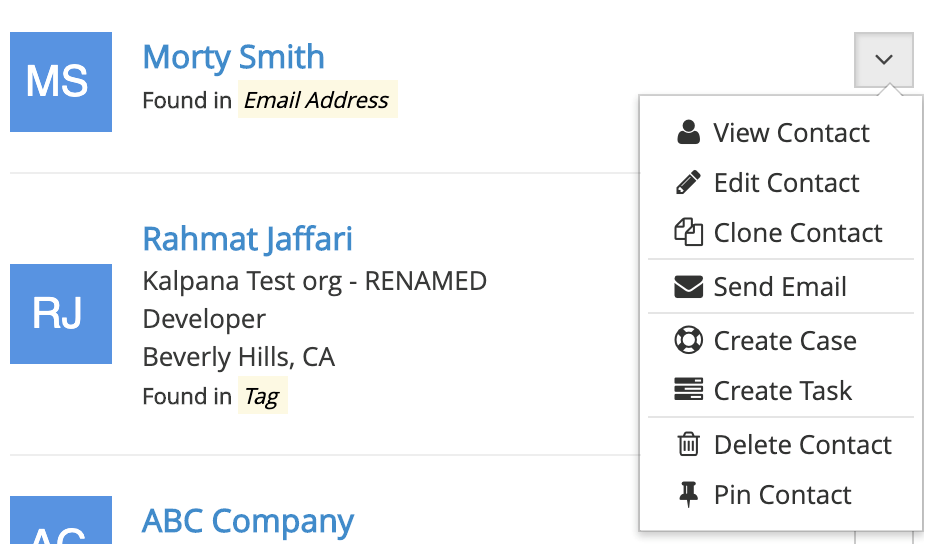Open the Rahmat Jaffari contact link
Screen dimensions: 932x544
247,239
